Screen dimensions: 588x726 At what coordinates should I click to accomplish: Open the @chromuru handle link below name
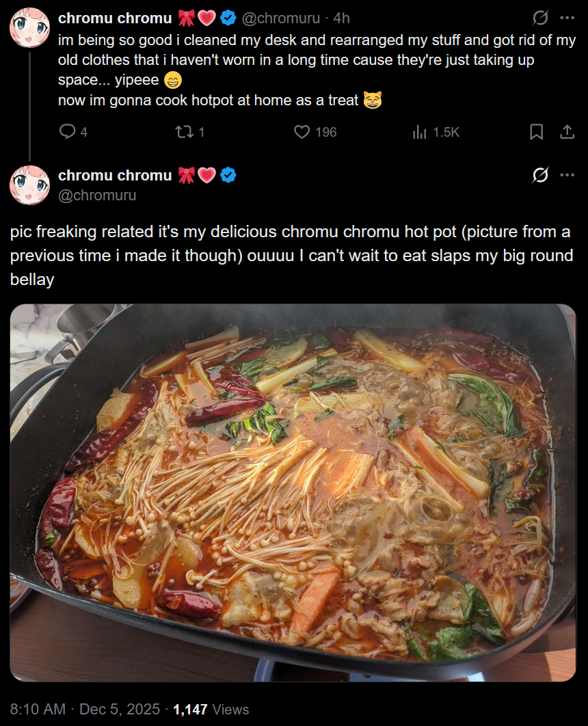[x=97, y=196]
